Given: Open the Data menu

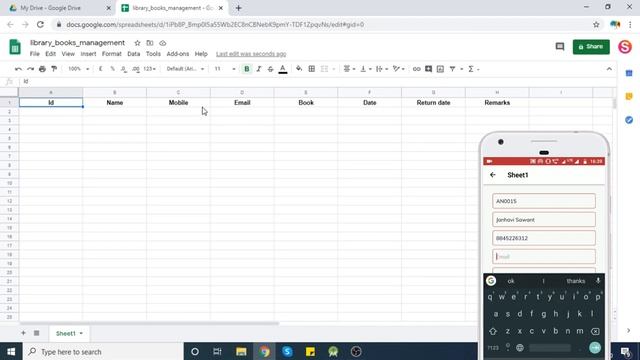Looking at the screenshot, I should pos(133,54).
